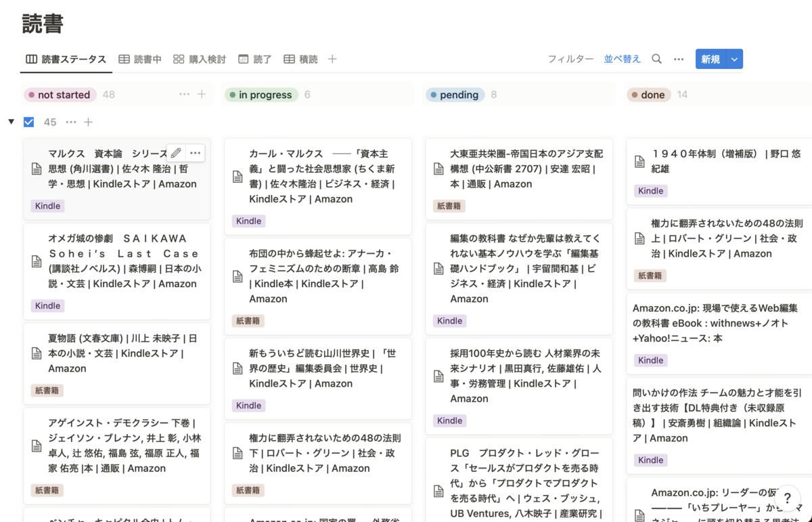The height and width of the screenshot is (522, 812).
Task: Click the done status label
Action: pyautogui.click(x=648, y=95)
